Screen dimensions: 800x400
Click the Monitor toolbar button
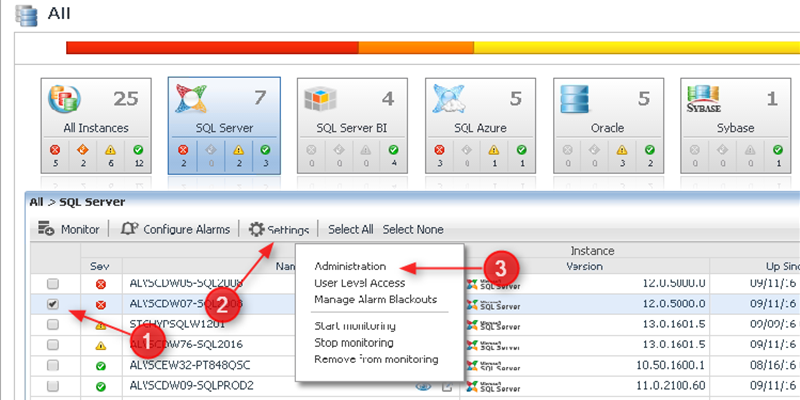(x=69, y=230)
